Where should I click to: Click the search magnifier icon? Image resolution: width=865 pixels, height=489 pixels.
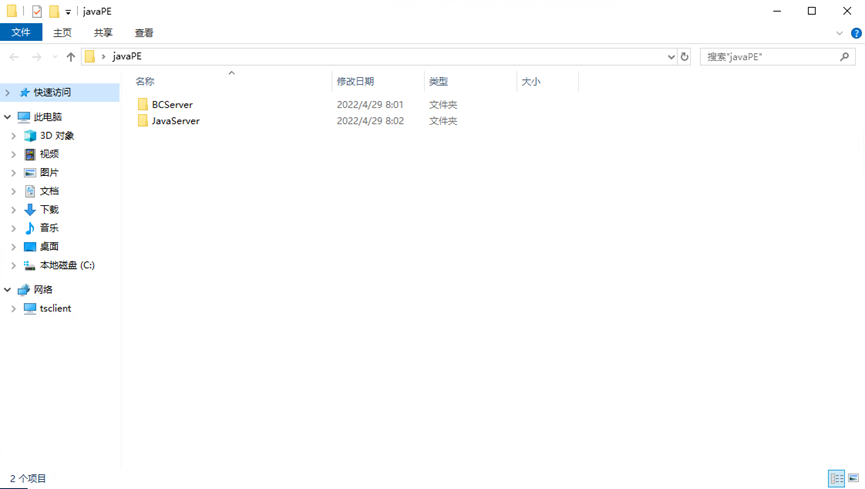click(x=845, y=57)
